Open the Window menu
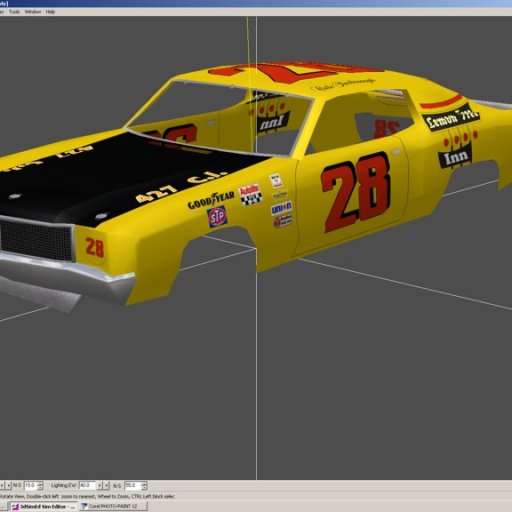Viewport: 512px width, 512px height. 33,12
